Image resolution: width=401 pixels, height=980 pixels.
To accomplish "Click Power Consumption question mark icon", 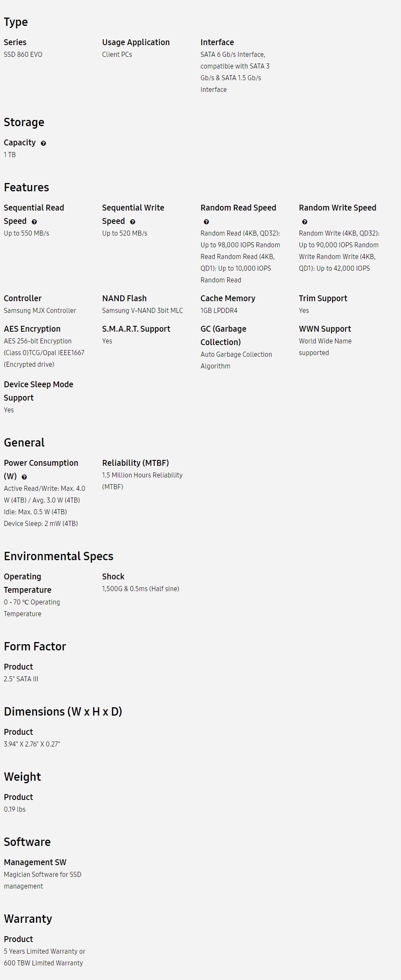I will pyautogui.click(x=24, y=477).
